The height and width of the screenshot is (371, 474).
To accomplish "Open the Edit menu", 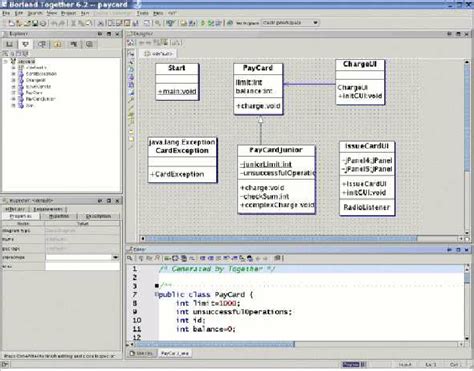I will tap(19, 13).
